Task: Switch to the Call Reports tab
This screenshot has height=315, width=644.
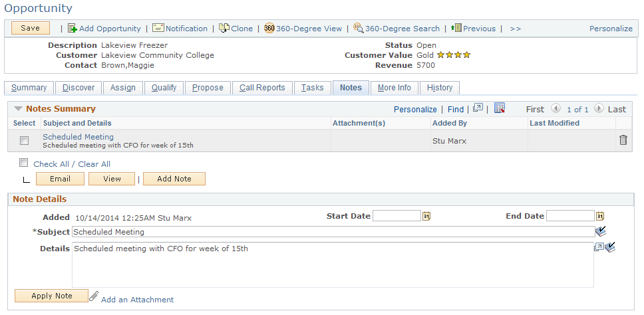Action: coord(262,88)
